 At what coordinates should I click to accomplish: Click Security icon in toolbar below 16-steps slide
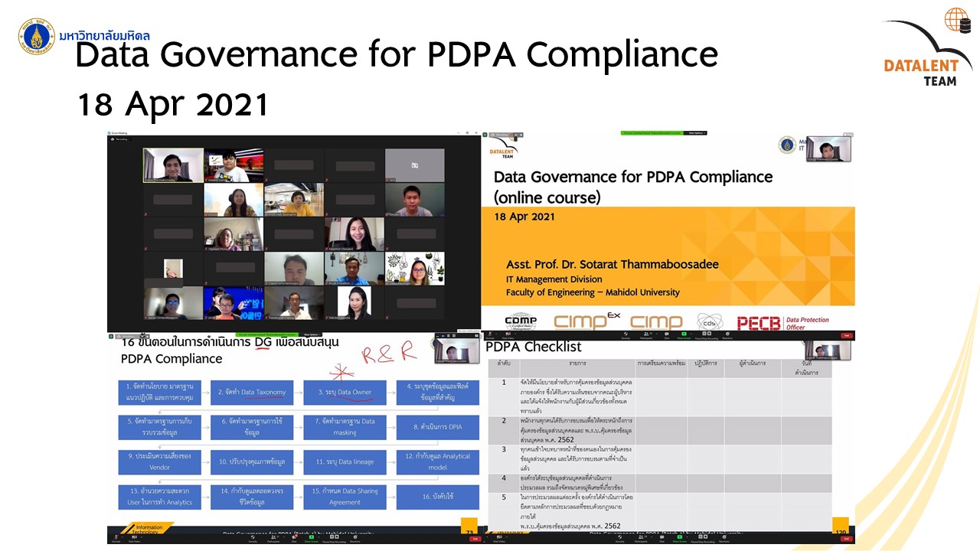point(253,540)
